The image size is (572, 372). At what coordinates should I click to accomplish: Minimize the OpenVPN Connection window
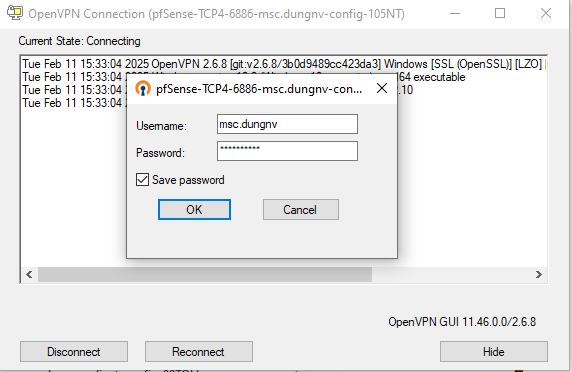click(455, 13)
